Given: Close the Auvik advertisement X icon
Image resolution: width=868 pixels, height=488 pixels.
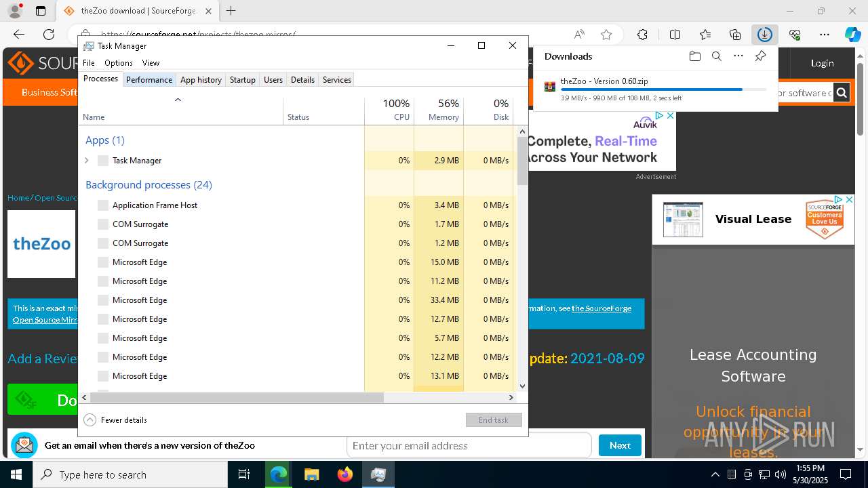Looking at the screenshot, I should (671, 116).
